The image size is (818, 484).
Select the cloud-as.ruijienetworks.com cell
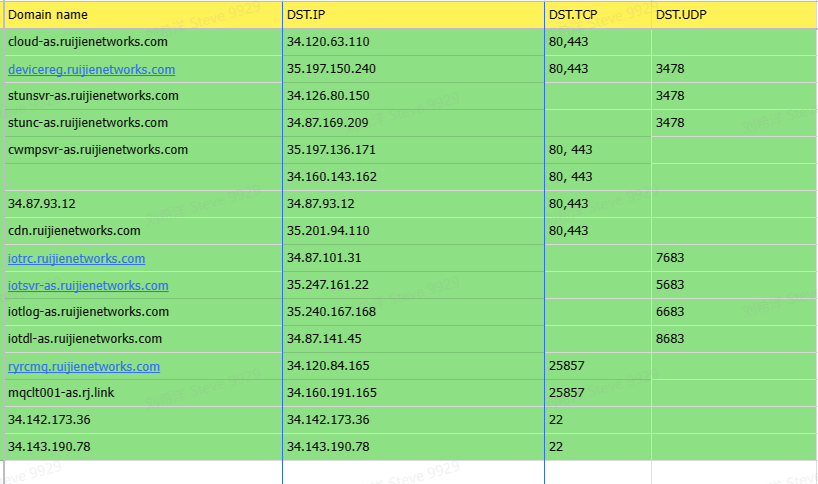[x=87, y=42]
